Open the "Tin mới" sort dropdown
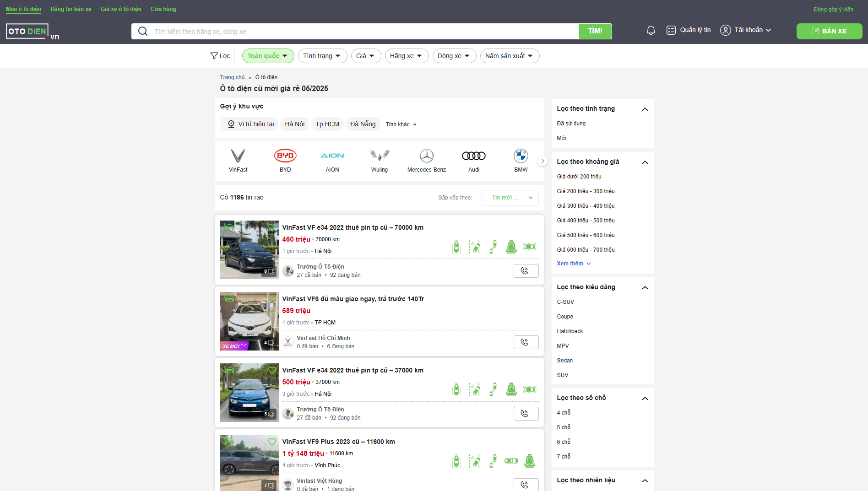This screenshot has width=868, height=491. (x=510, y=198)
